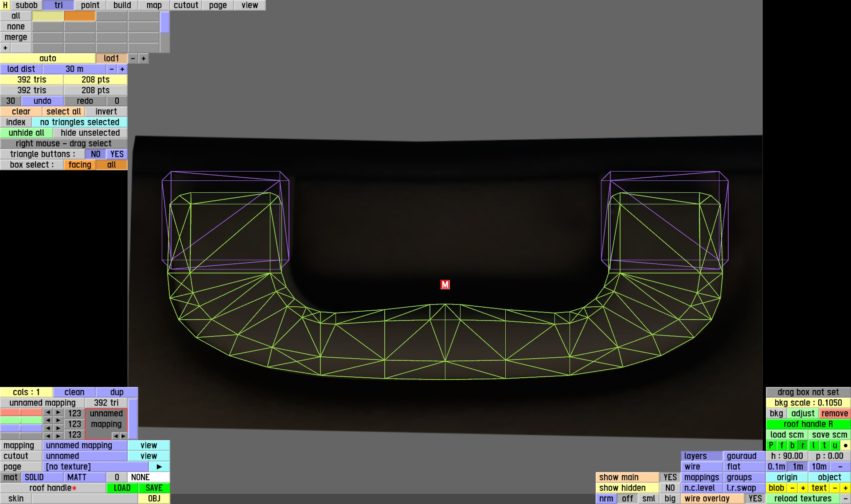Viewport: 851px width, 504px height.
Task: Toggle show main YES setting
Action: click(x=670, y=477)
